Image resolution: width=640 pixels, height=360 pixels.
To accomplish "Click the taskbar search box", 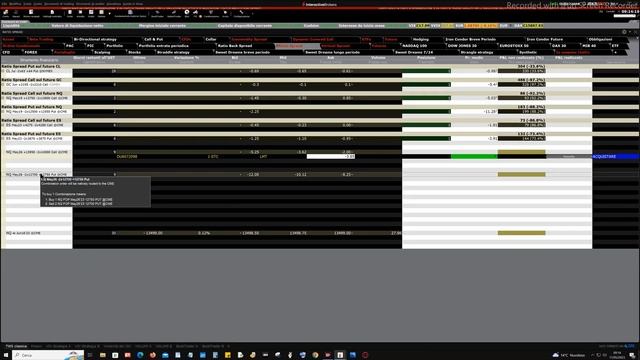I will click(48, 355).
